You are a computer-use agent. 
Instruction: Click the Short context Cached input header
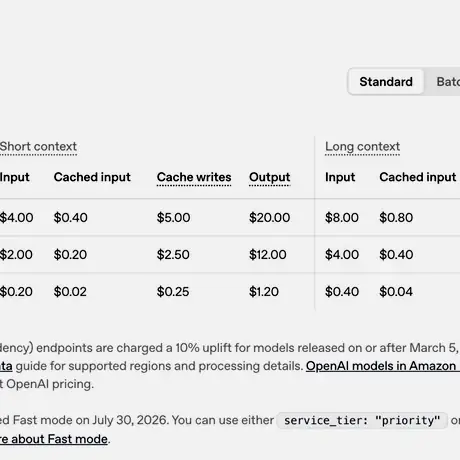coord(92,177)
